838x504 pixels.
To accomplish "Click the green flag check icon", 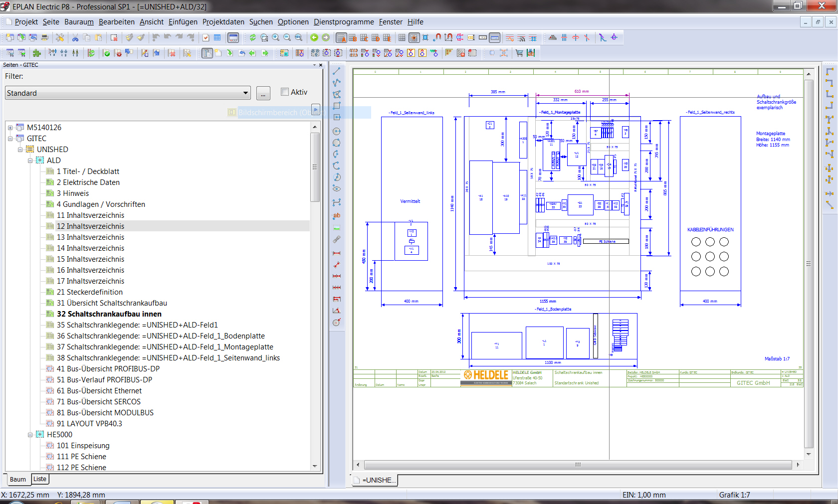I will (x=106, y=53).
